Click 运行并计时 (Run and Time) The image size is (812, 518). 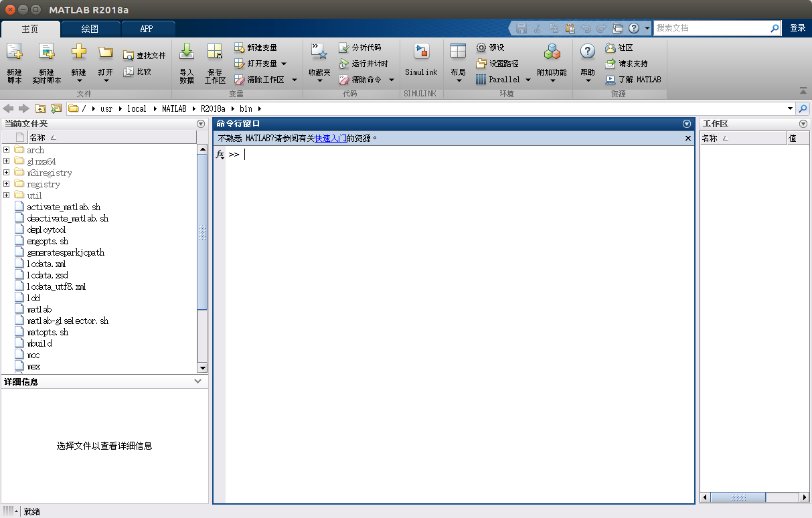363,64
